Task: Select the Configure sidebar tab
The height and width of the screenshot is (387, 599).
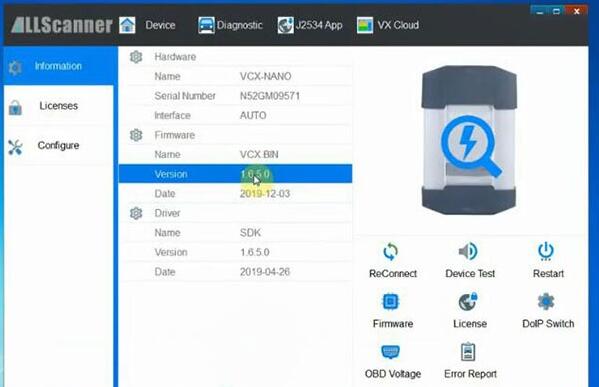Action: pos(58,146)
